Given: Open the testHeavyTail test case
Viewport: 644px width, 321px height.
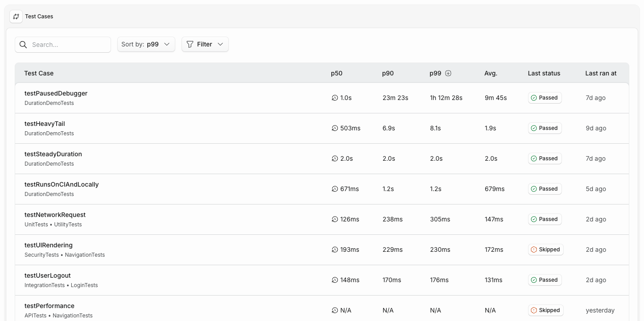Looking at the screenshot, I should 45,124.
